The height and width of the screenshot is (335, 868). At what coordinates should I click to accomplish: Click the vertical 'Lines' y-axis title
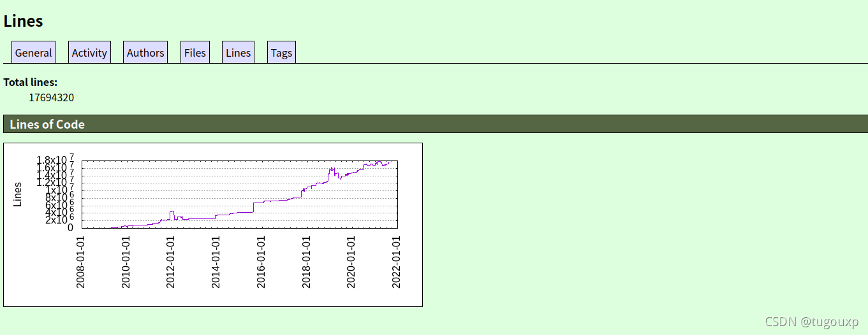pos(18,194)
